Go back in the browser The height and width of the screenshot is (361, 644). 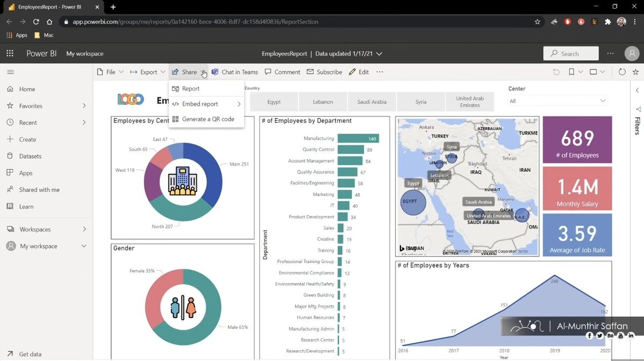pyautogui.click(x=9, y=22)
